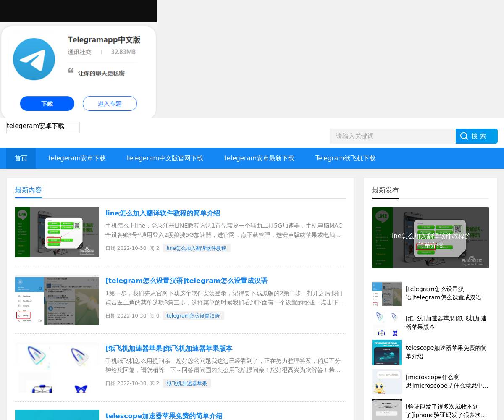Open telegeram安卓下载 navigation item
504x420 pixels.
click(x=77, y=158)
